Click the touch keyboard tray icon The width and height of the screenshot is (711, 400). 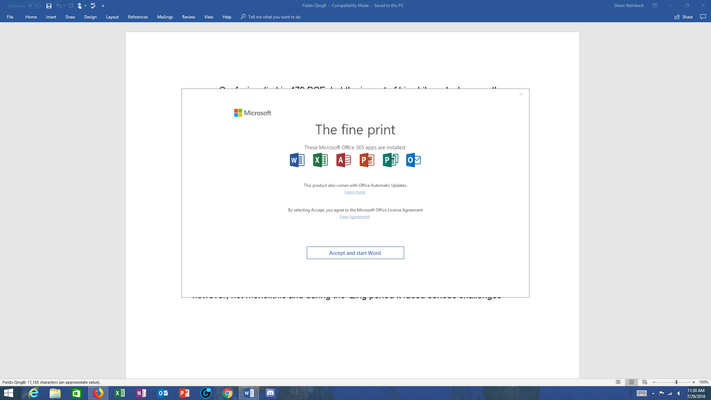(641, 394)
